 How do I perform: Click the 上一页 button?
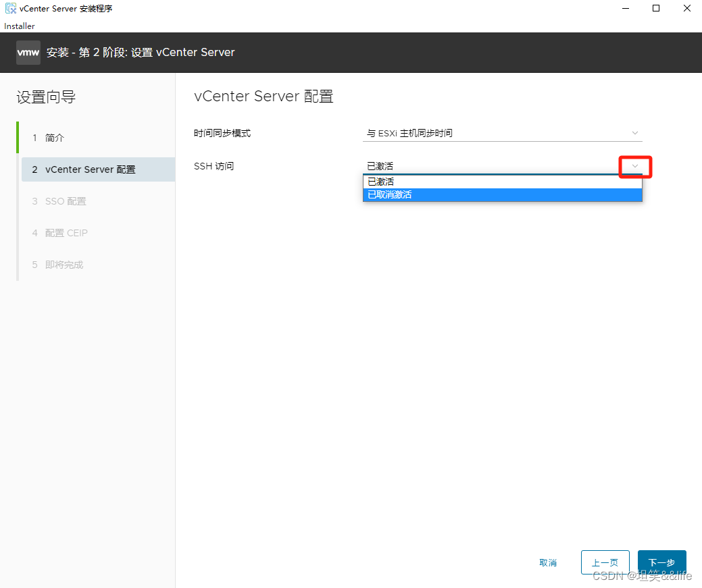coord(605,562)
